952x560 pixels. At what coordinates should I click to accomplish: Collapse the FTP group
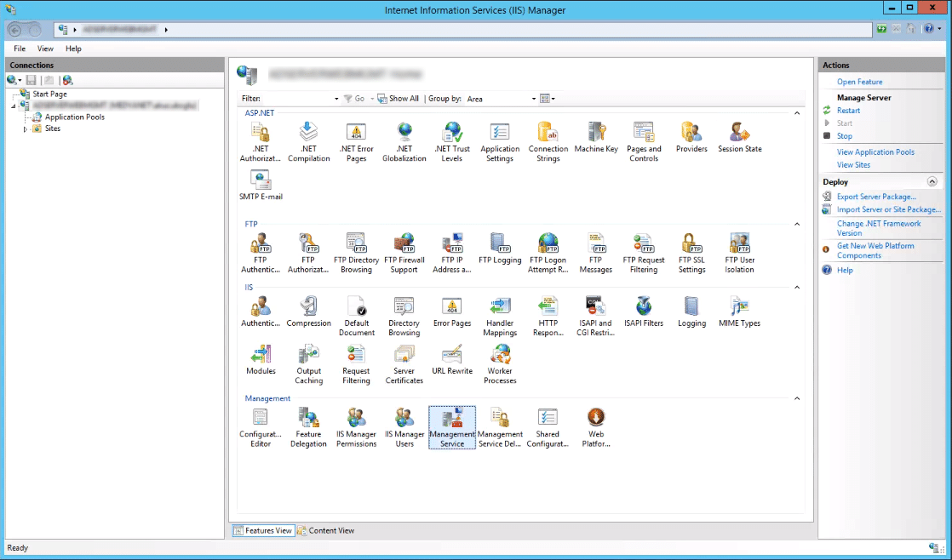point(797,224)
